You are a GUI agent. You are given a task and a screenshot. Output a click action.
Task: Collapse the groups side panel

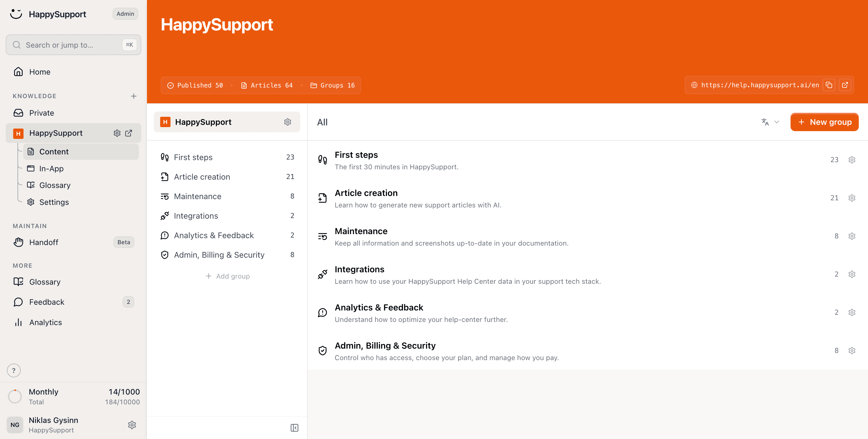[294, 428]
